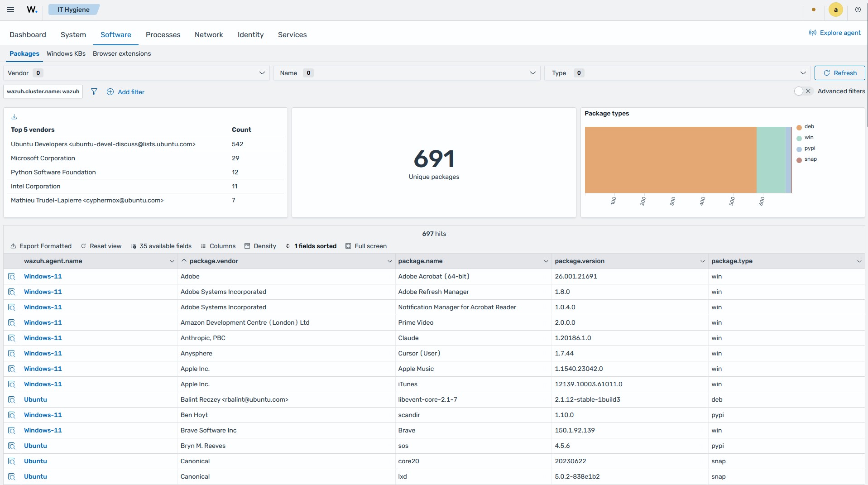Expand package.type column options
The width and height of the screenshot is (868, 485).
[859, 261]
